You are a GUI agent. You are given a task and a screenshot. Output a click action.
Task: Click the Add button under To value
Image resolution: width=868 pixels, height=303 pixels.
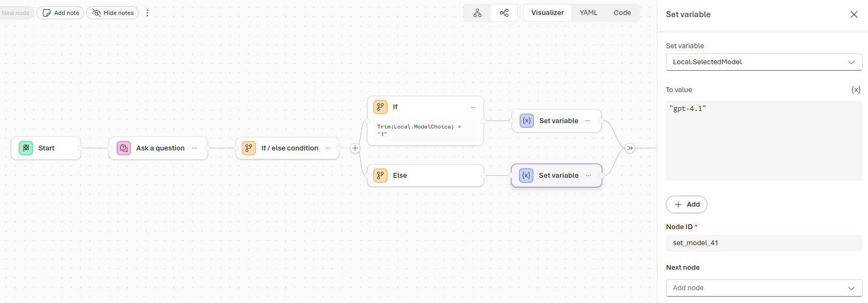(x=686, y=204)
